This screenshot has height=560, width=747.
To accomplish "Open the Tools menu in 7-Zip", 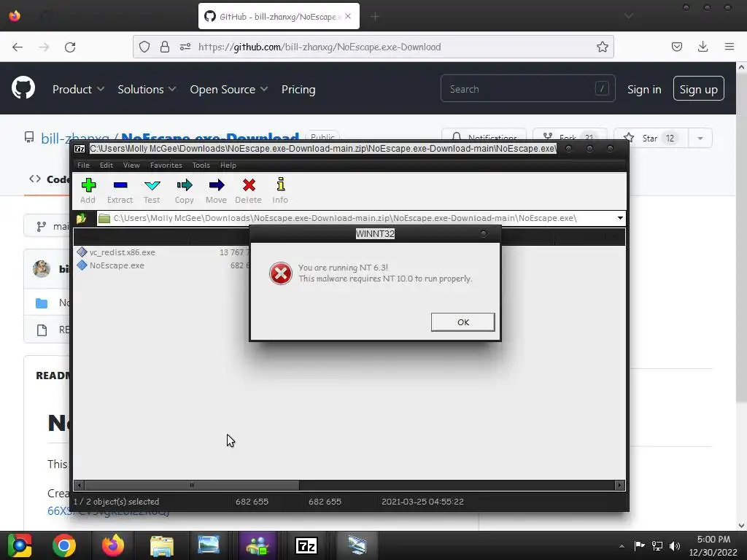I will click(201, 166).
